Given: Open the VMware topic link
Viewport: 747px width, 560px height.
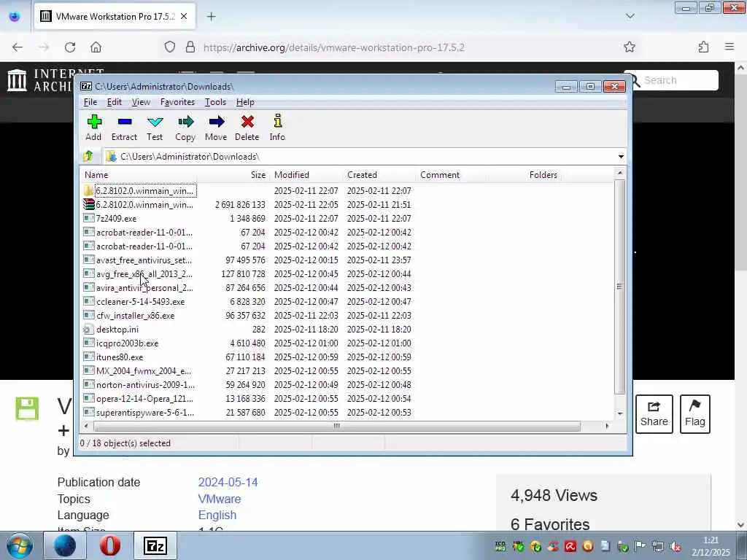Looking at the screenshot, I should (x=219, y=499).
